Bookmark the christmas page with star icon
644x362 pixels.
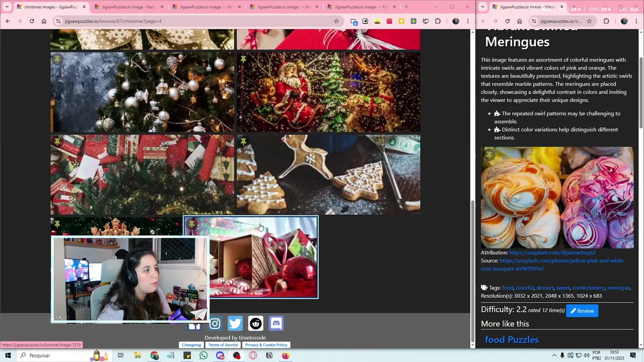[337, 21]
